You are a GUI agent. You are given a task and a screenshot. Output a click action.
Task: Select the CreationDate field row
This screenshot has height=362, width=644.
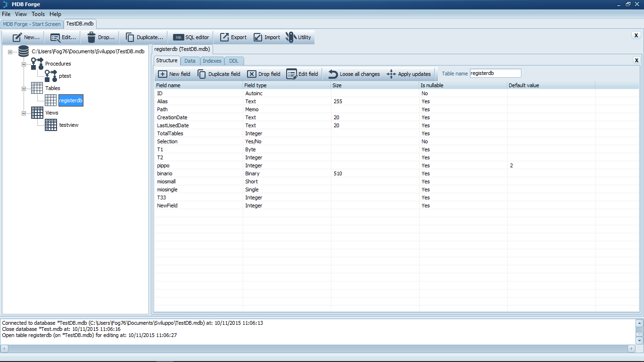click(x=396, y=117)
